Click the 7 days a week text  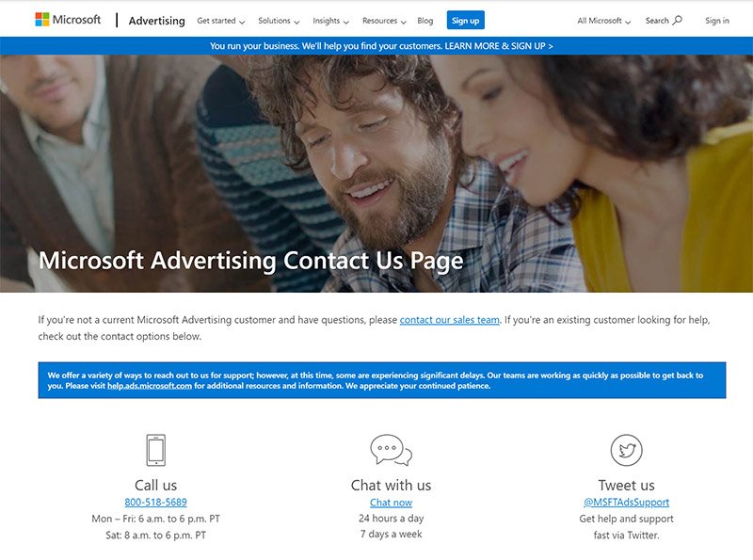coord(391,534)
